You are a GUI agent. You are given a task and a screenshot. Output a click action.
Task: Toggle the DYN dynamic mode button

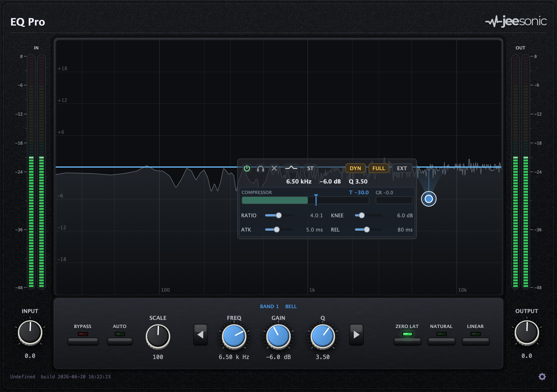pos(355,168)
